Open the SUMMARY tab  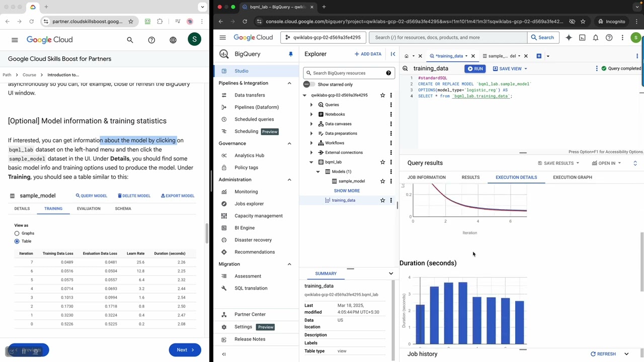coord(326,274)
